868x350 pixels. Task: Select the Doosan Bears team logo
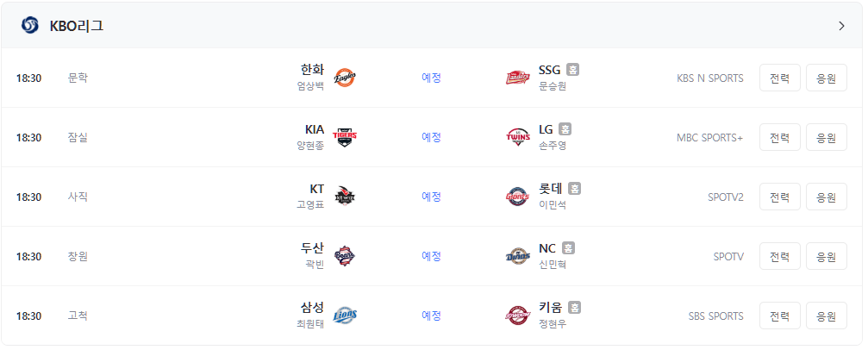[x=344, y=256]
